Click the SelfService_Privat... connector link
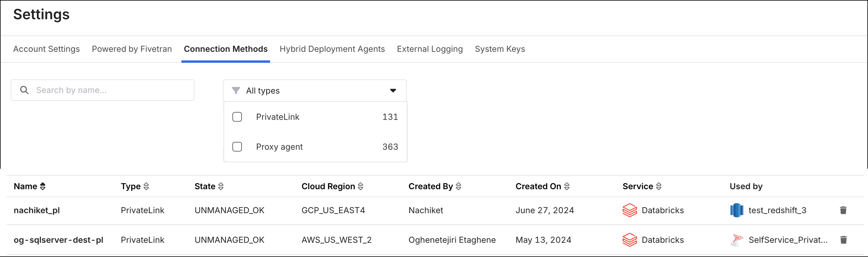Viewport: 868px width, 257px height. click(788, 240)
